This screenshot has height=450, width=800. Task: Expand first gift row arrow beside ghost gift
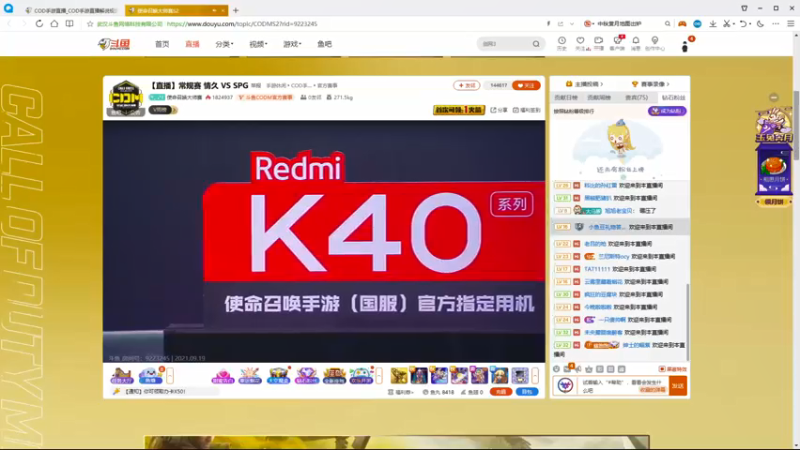[x=170, y=376]
